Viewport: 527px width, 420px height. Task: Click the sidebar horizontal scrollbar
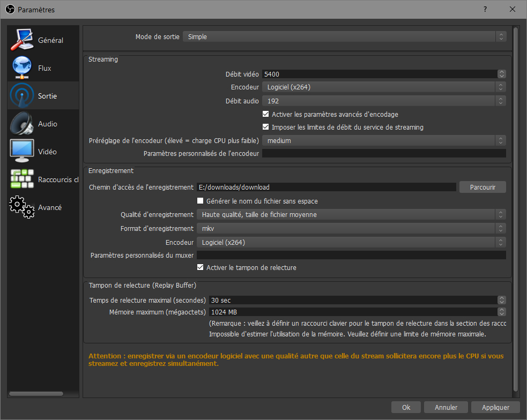click(36, 393)
